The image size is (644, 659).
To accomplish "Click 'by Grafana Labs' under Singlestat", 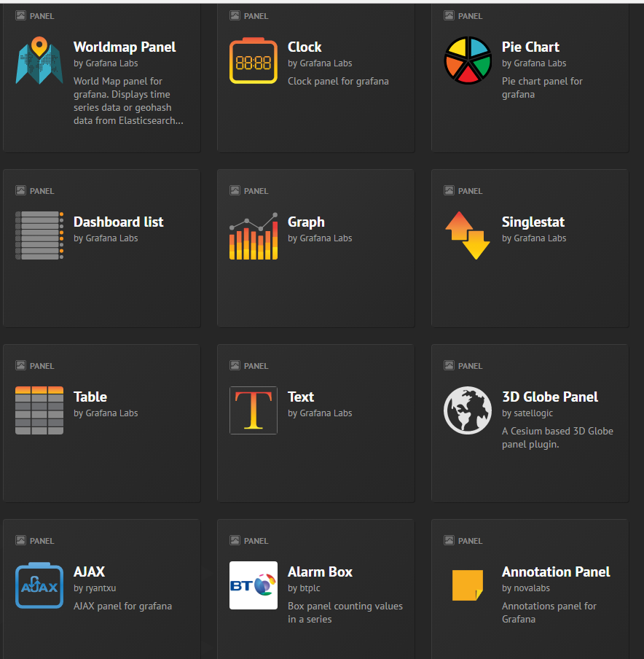I will (534, 238).
